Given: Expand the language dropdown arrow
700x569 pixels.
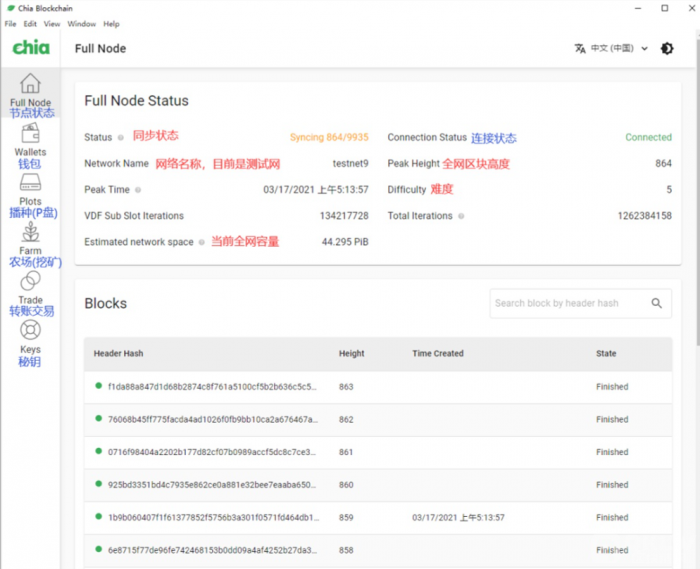Looking at the screenshot, I should point(644,49).
